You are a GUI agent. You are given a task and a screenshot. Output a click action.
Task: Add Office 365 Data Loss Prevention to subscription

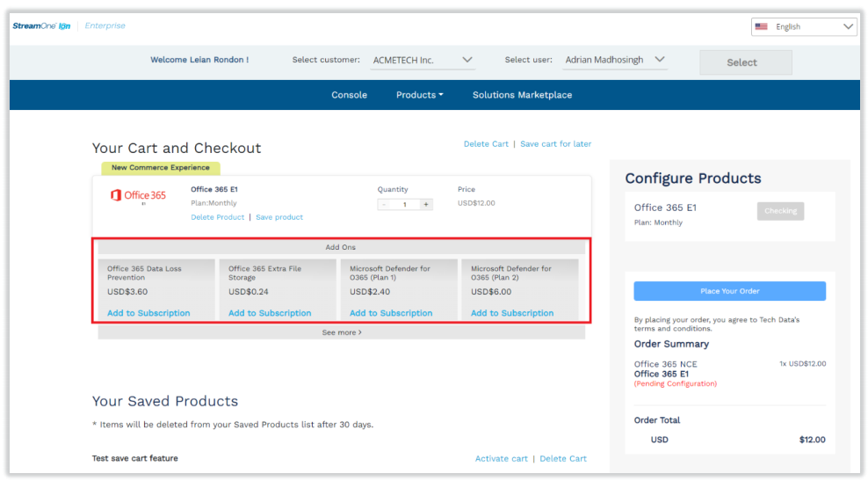click(148, 313)
